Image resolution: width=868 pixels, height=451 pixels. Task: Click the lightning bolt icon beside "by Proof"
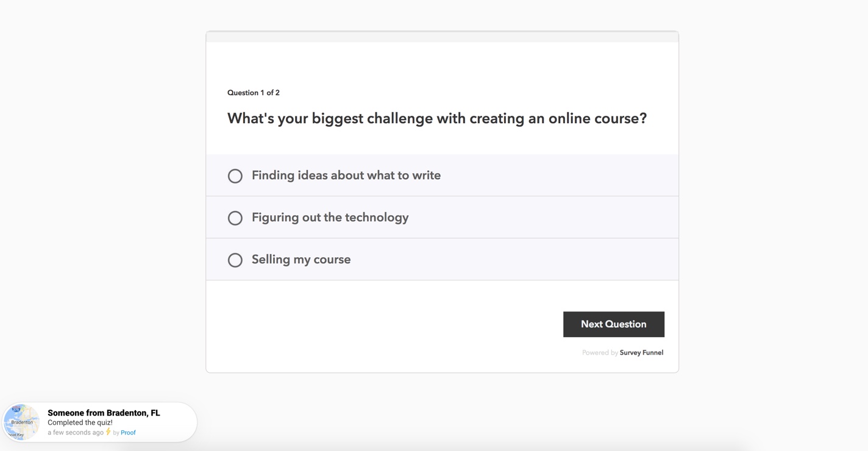[108, 431]
